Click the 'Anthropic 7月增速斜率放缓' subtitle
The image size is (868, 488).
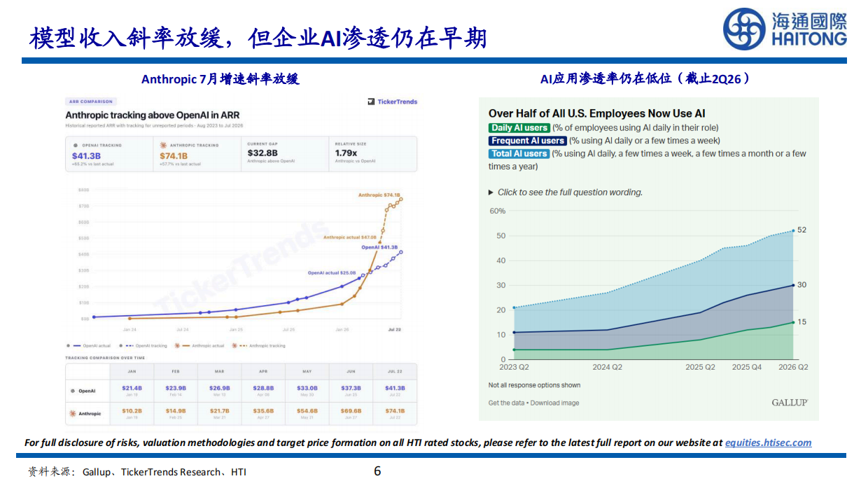(x=220, y=79)
